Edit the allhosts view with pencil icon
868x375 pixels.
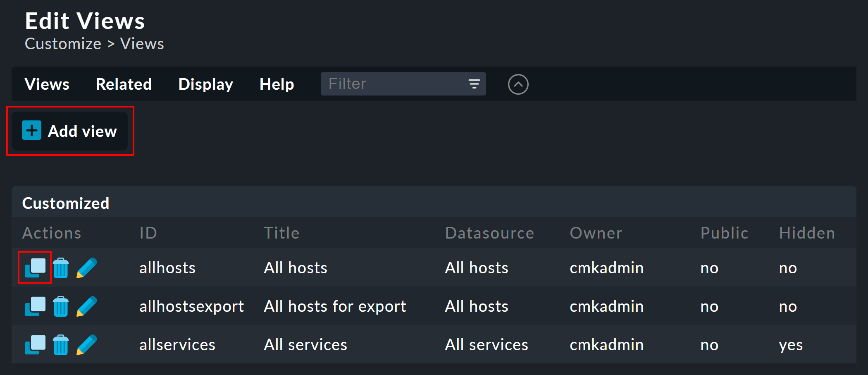87,268
